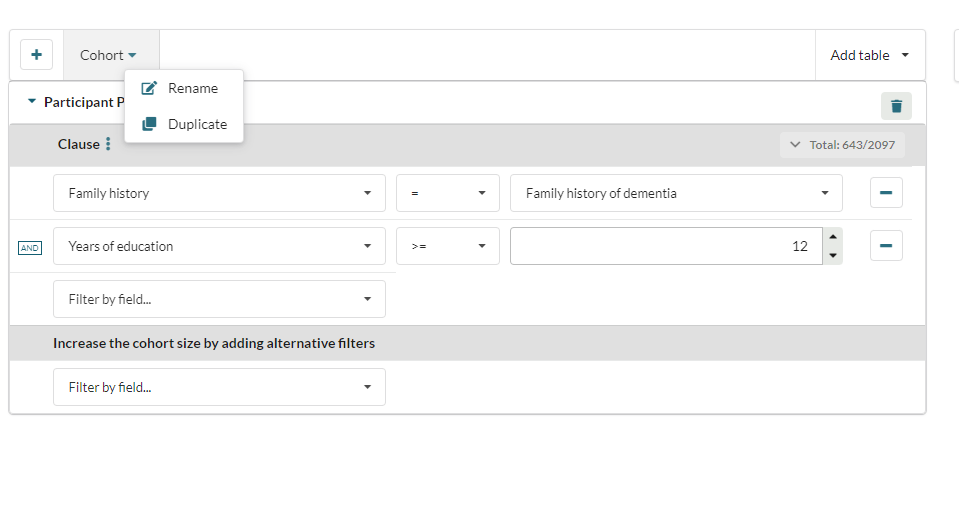Toggle the AND operator badge
959x514 pixels.
pyautogui.click(x=30, y=247)
